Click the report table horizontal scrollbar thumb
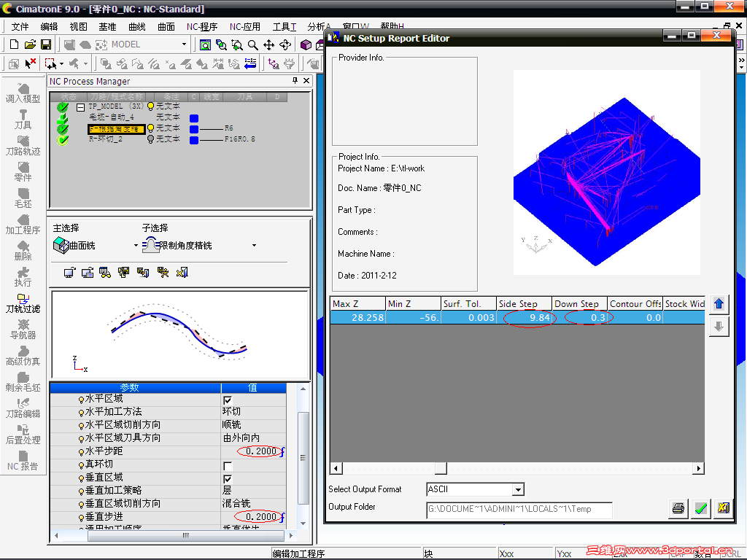The height and width of the screenshot is (560, 747). (x=441, y=468)
